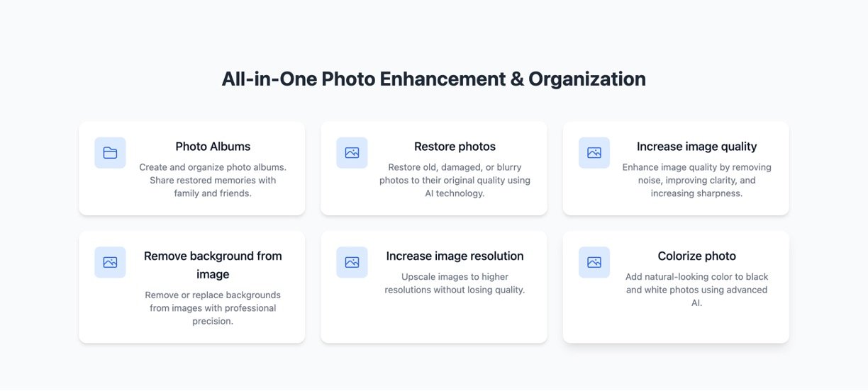
Task: Click the 'Remove or replace backgrounds' description text
Action: 213,308
